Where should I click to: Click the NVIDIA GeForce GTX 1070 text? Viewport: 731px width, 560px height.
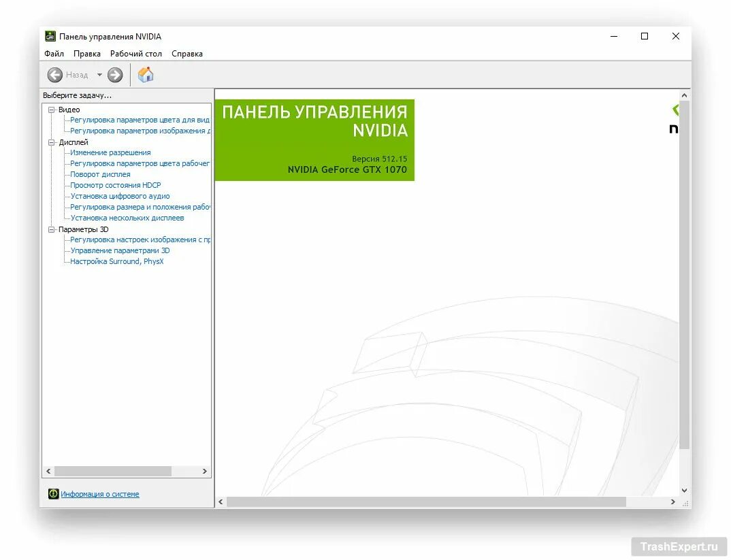(x=347, y=169)
